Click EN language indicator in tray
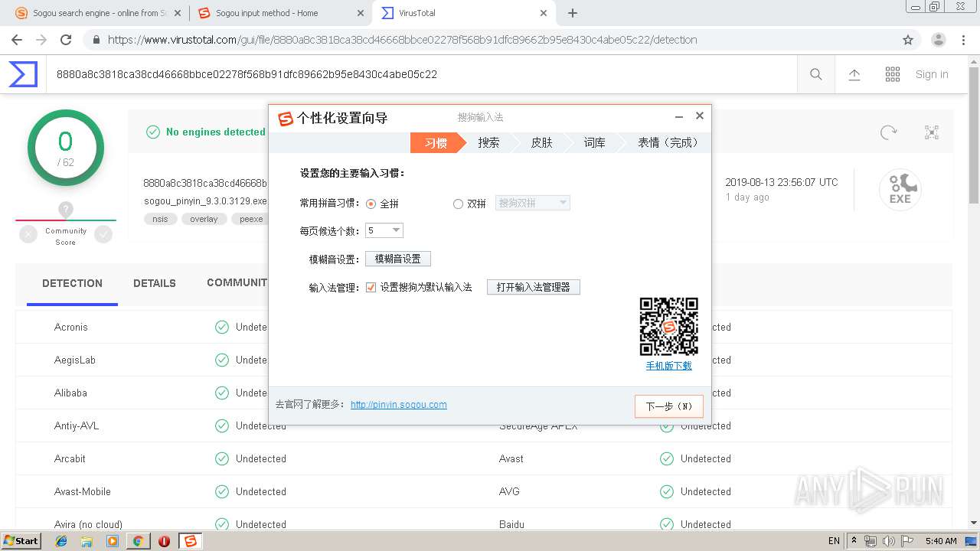The width and height of the screenshot is (980, 551). pyautogui.click(x=834, y=541)
